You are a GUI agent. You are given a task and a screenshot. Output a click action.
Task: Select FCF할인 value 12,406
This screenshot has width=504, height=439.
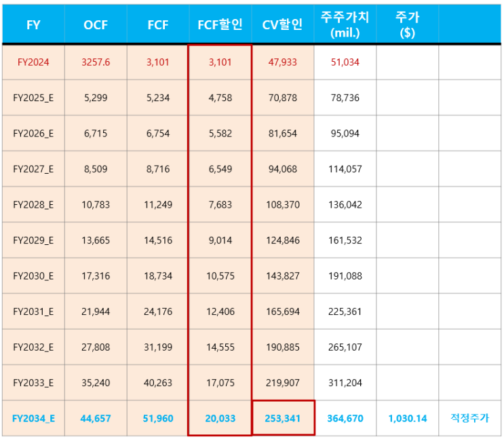point(220,312)
